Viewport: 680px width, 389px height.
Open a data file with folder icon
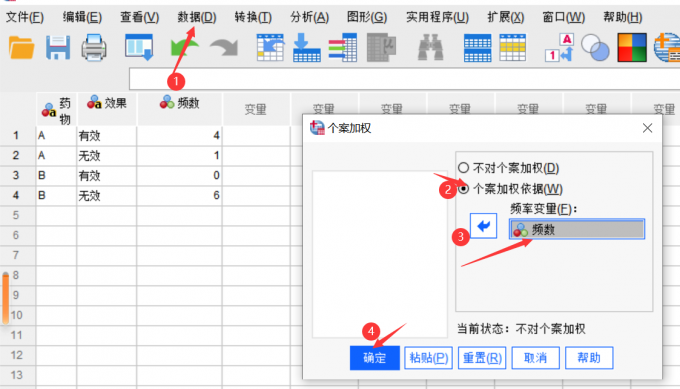(21, 48)
